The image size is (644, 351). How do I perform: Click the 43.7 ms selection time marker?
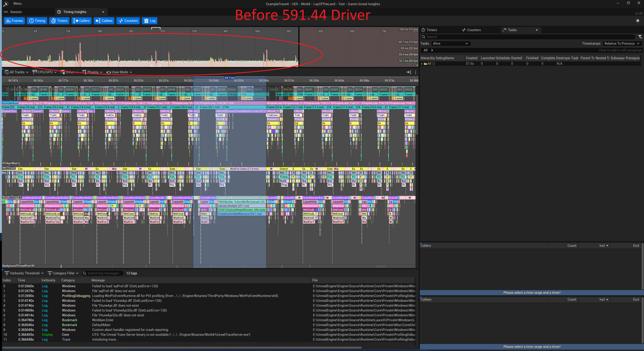pyautogui.click(x=229, y=78)
